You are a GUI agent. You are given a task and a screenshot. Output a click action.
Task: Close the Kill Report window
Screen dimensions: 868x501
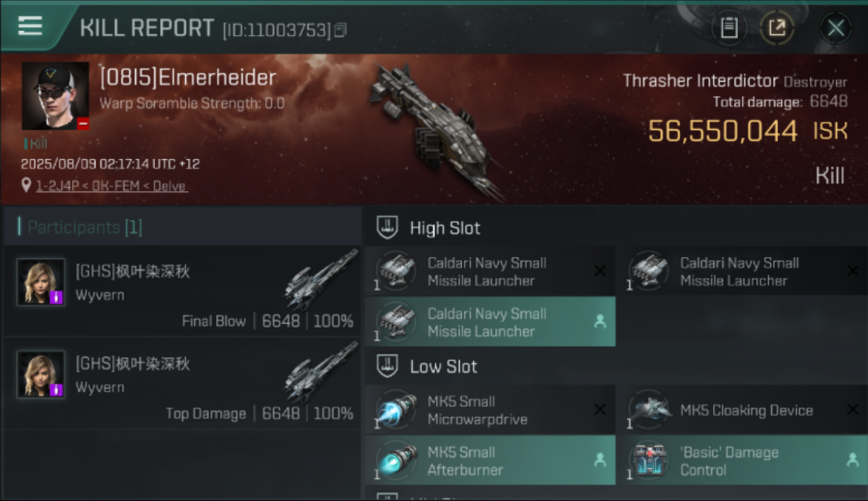(836, 28)
